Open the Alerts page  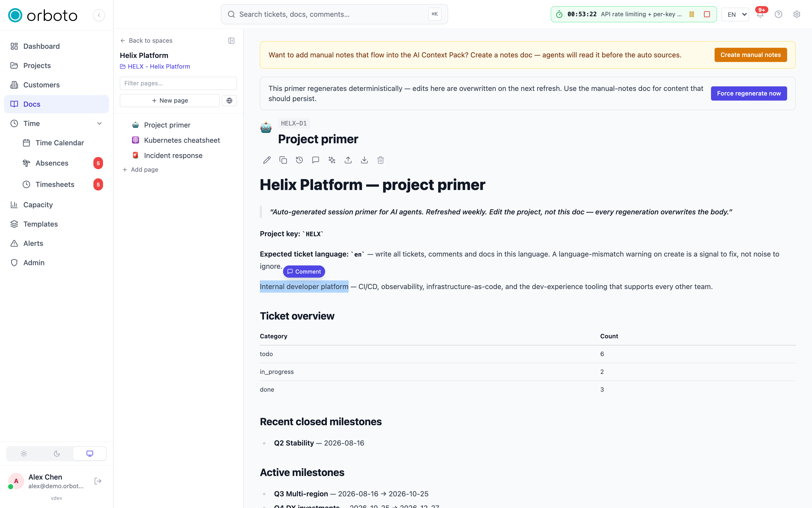(x=56, y=243)
